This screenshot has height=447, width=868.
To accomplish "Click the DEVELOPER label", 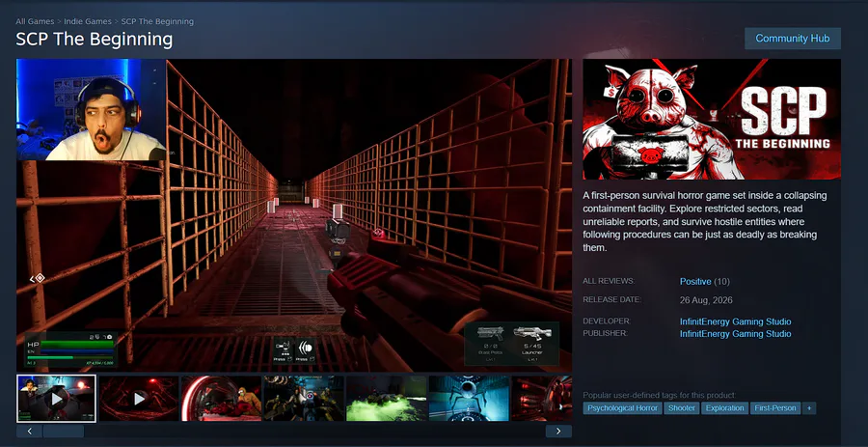I will (x=607, y=321).
